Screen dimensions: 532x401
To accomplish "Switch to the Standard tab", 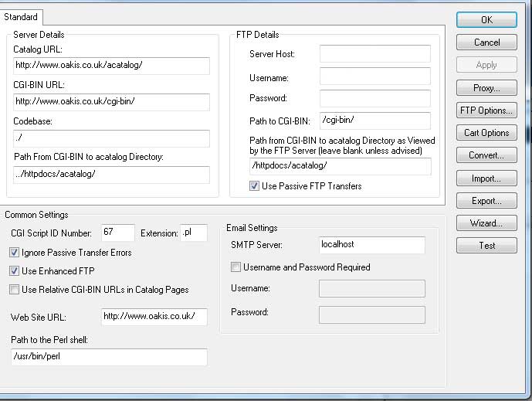I will (21, 17).
